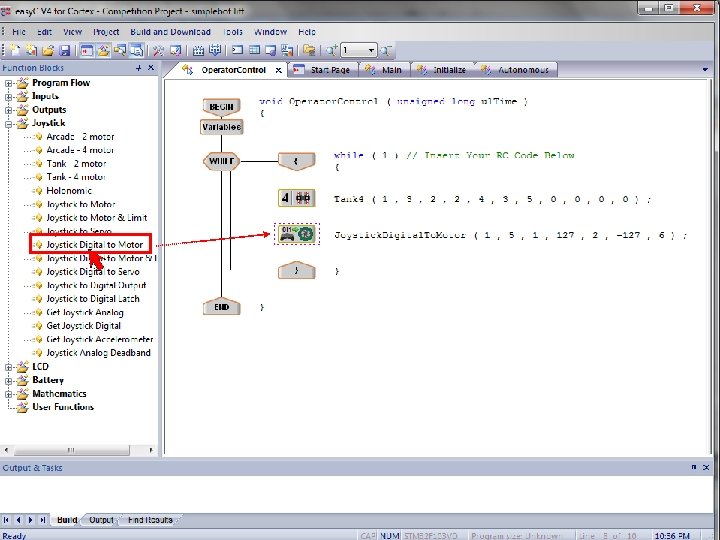Open the Terminal Window toolbar icon
The height and width of the screenshot is (540, 720).
coord(237,50)
